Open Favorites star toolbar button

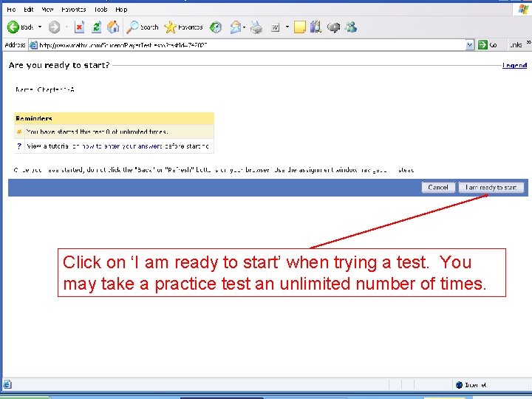tap(183, 27)
